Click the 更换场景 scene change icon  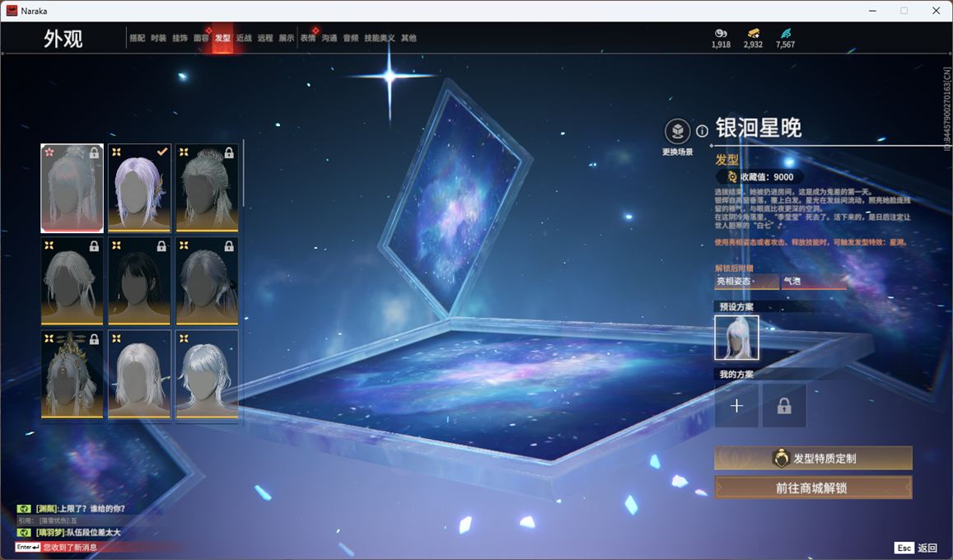pos(677,131)
